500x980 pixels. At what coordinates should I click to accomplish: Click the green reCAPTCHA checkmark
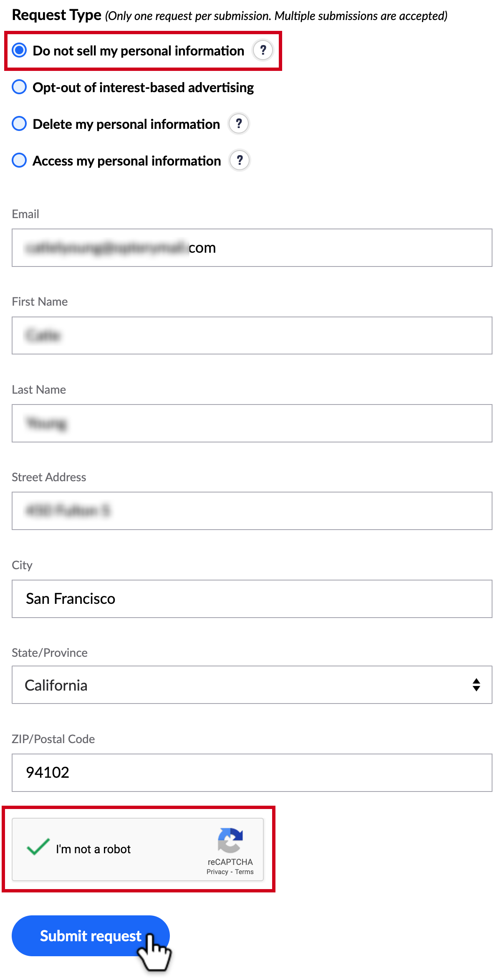pyautogui.click(x=38, y=847)
